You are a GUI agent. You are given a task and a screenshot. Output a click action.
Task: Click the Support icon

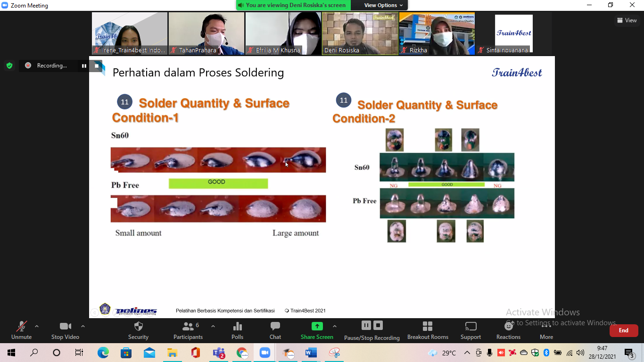[471, 327]
